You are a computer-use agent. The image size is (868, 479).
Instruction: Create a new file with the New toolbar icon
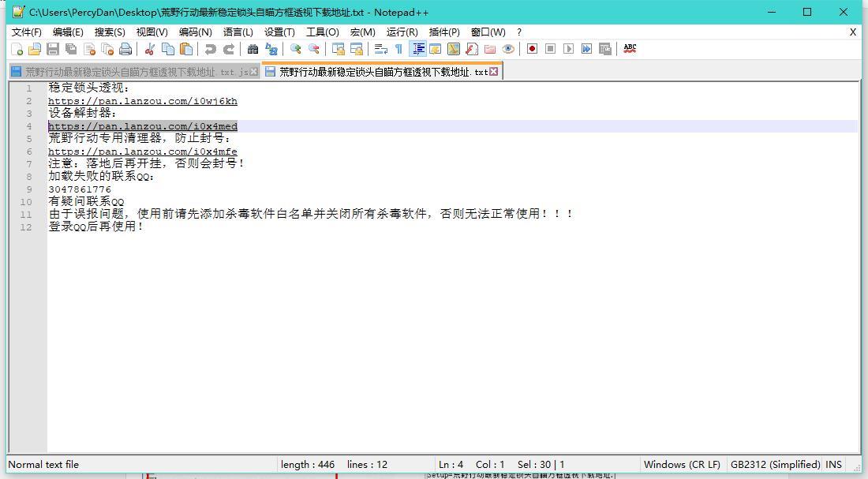click(x=17, y=49)
